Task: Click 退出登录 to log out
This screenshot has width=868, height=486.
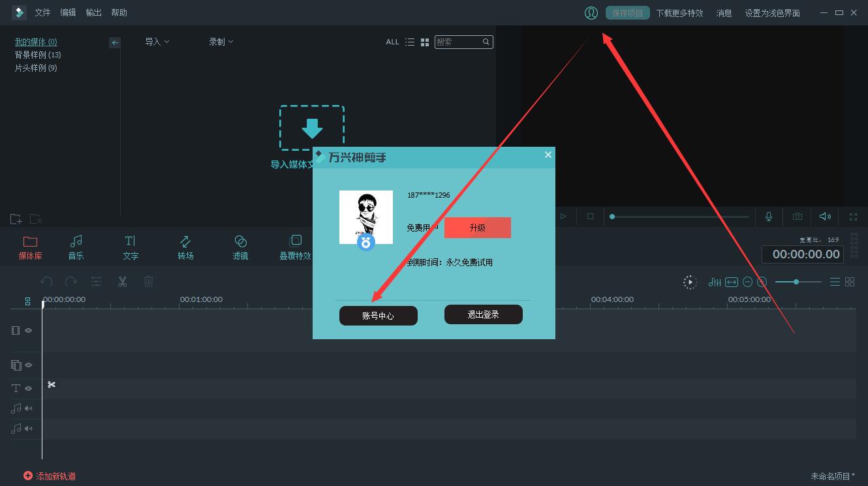Action: click(484, 314)
